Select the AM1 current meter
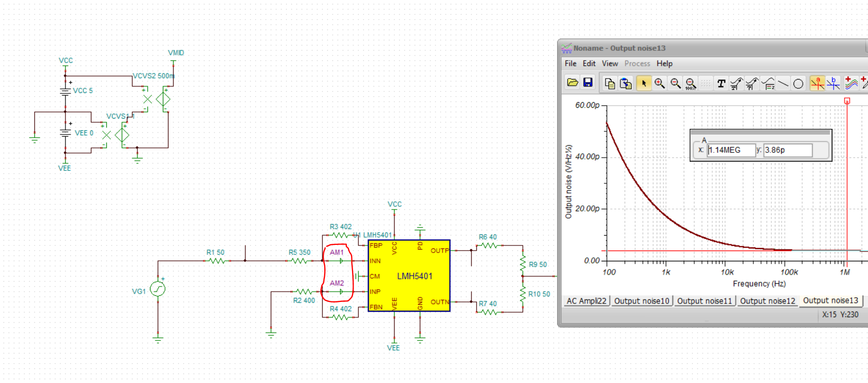868x383 pixels. pos(341,261)
